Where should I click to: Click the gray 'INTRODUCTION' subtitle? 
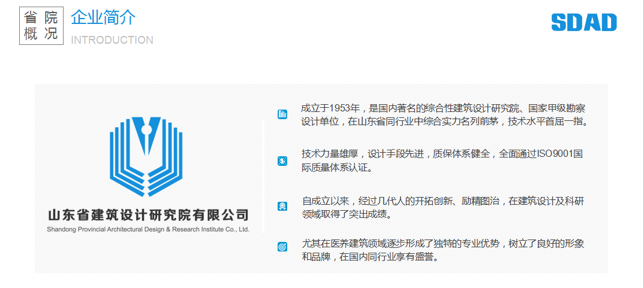pyautogui.click(x=112, y=40)
